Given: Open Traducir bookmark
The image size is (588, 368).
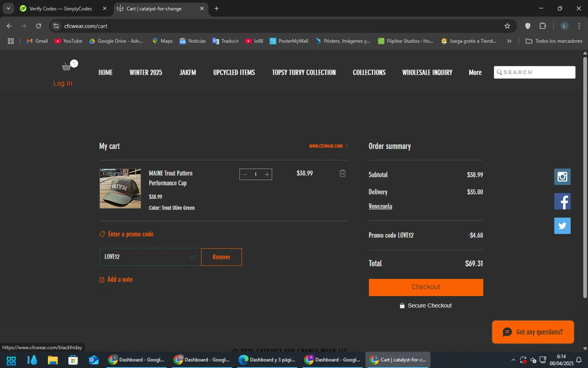Looking at the screenshot, I should click(225, 41).
